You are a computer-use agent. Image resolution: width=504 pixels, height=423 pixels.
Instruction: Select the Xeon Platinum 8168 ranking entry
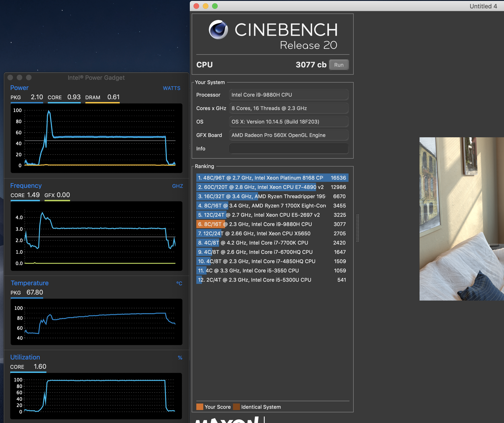click(x=272, y=178)
